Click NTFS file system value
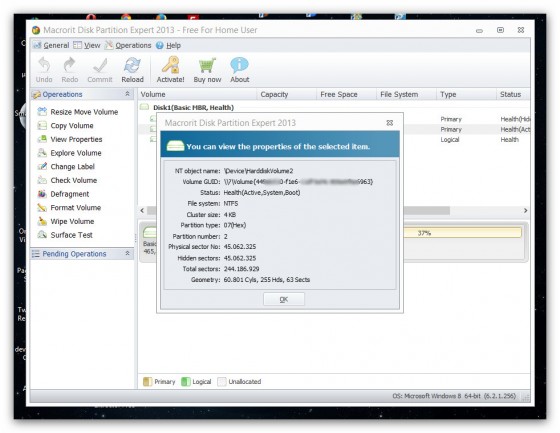The width and height of the screenshot is (560, 433). pyautogui.click(x=231, y=204)
